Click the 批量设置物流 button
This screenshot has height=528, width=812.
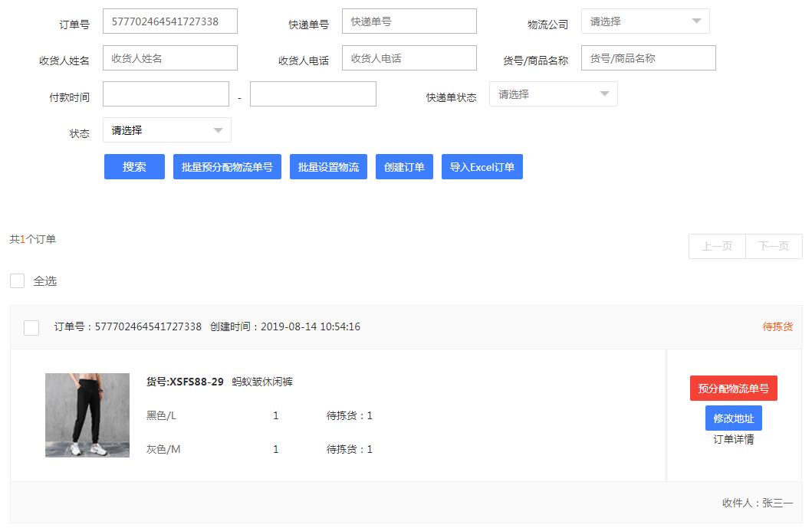tap(327, 166)
